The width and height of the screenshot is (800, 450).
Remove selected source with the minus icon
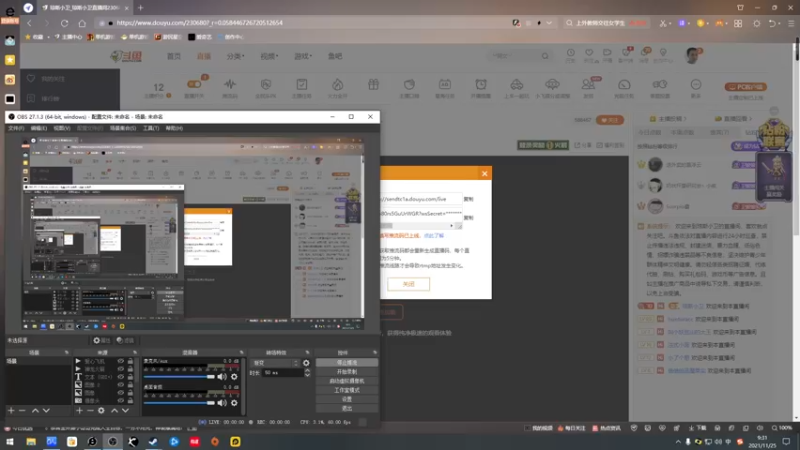(90, 410)
